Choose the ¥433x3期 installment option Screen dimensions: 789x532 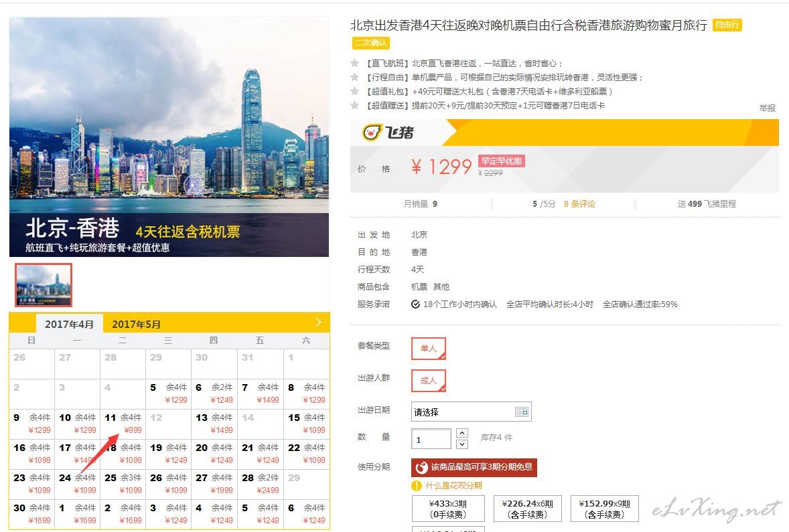pos(448,509)
